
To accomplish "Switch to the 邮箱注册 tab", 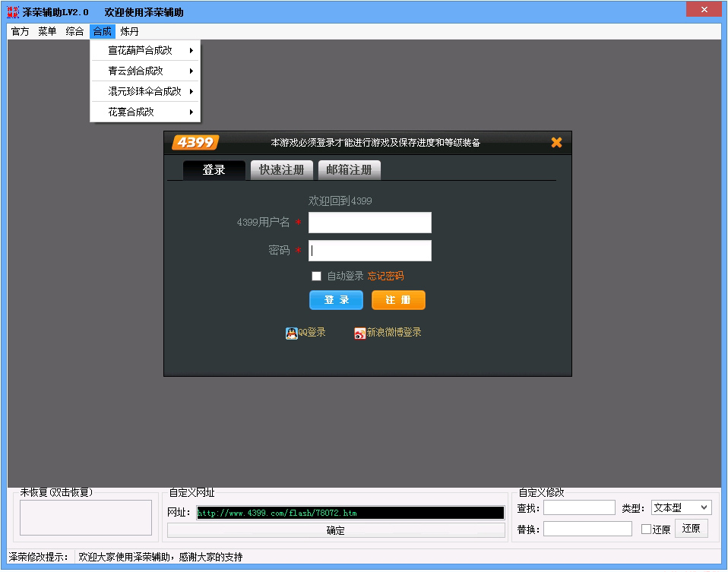I will click(x=349, y=170).
